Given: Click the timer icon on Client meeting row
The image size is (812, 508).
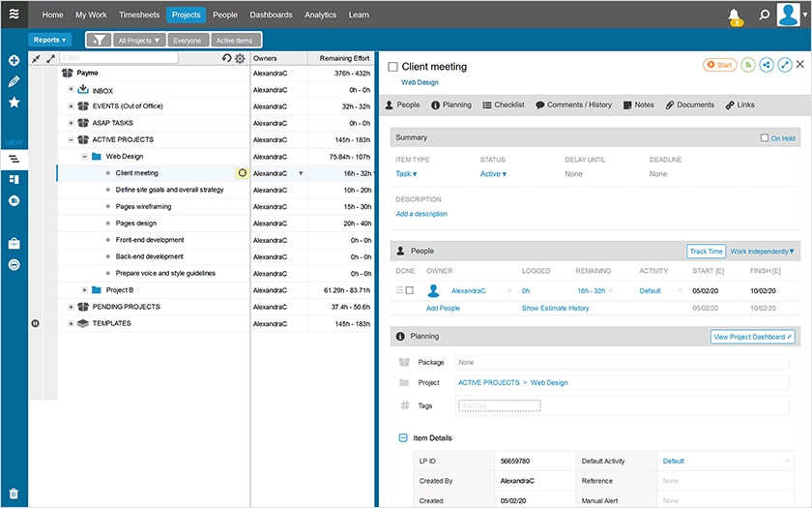Looking at the screenshot, I should pyautogui.click(x=242, y=173).
